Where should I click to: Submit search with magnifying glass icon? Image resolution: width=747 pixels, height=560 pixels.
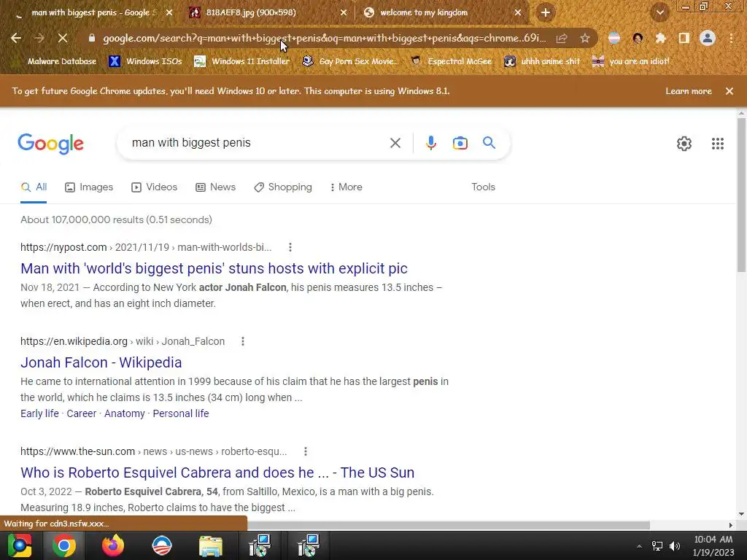(489, 142)
